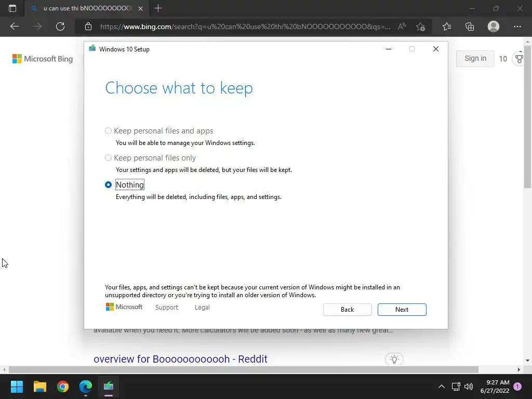
Task: Open notification center badge
Action: click(x=517, y=387)
